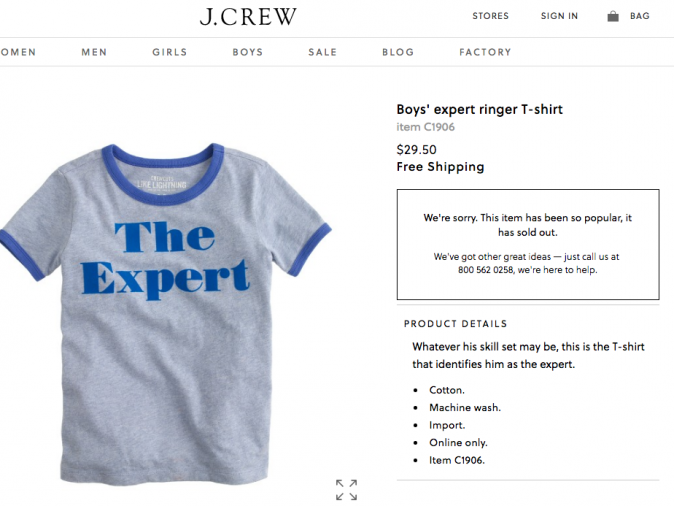Visit the FACTORY navigation item
Image resolution: width=674 pixels, height=506 pixels.
pyautogui.click(x=485, y=52)
